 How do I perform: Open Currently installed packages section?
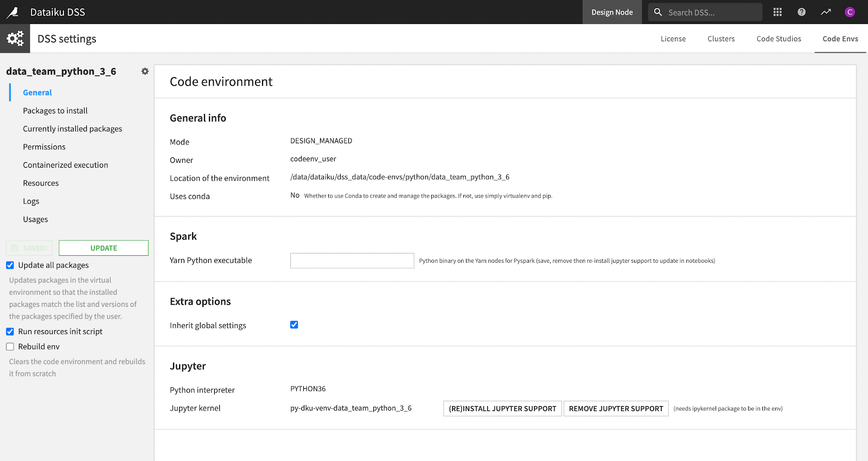73,129
